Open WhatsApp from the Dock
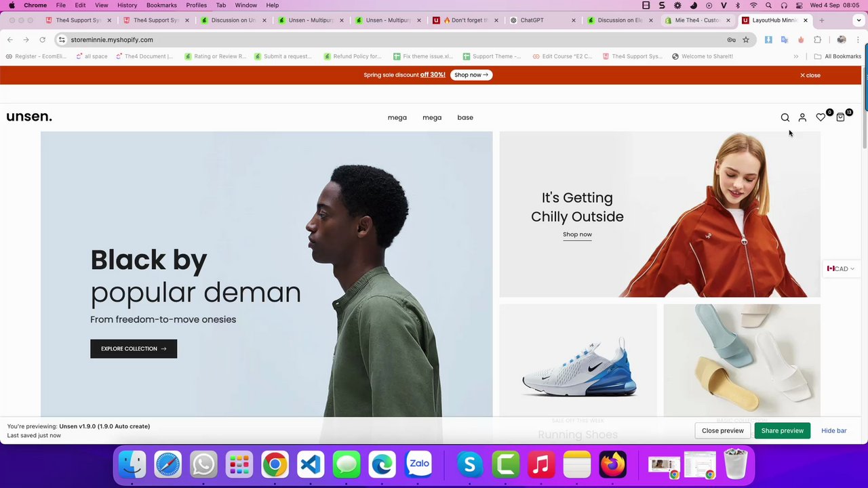Screen dimensions: 868x488 (203, 465)
